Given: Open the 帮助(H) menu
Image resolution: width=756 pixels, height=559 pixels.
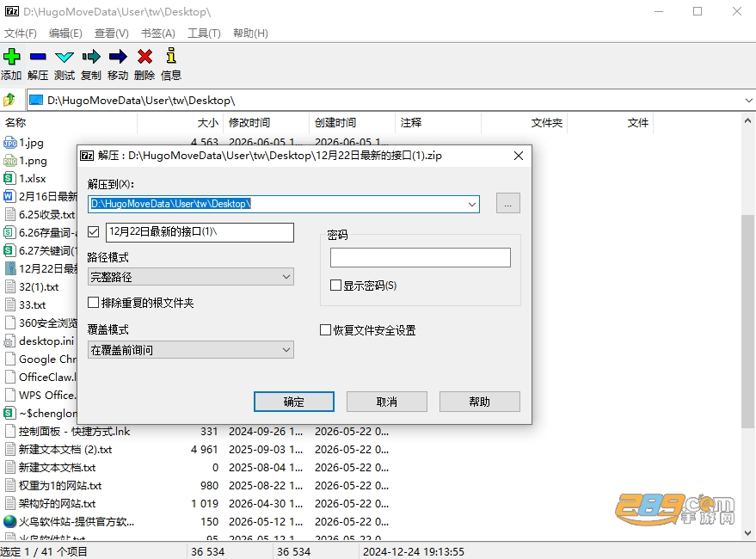Looking at the screenshot, I should pos(250,34).
